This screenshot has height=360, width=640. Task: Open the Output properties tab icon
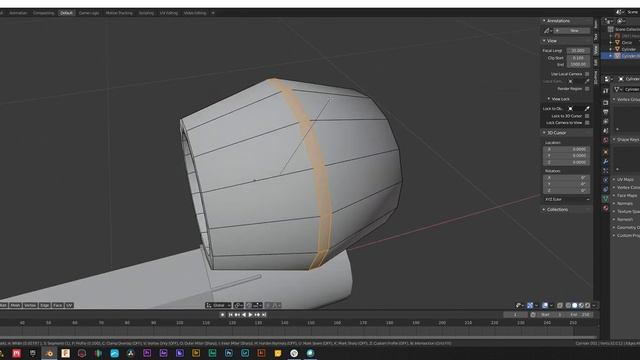pos(606,112)
